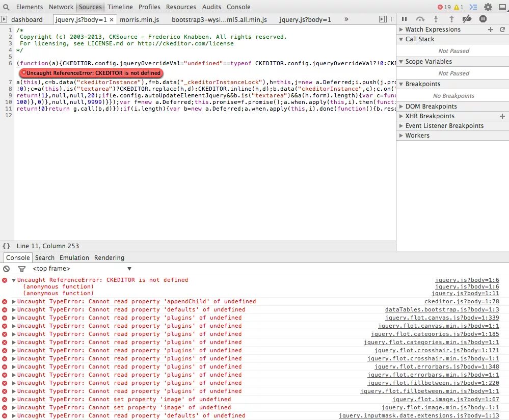
Task: Hide the debugger sidebar toggle icon
Action: [383, 19]
